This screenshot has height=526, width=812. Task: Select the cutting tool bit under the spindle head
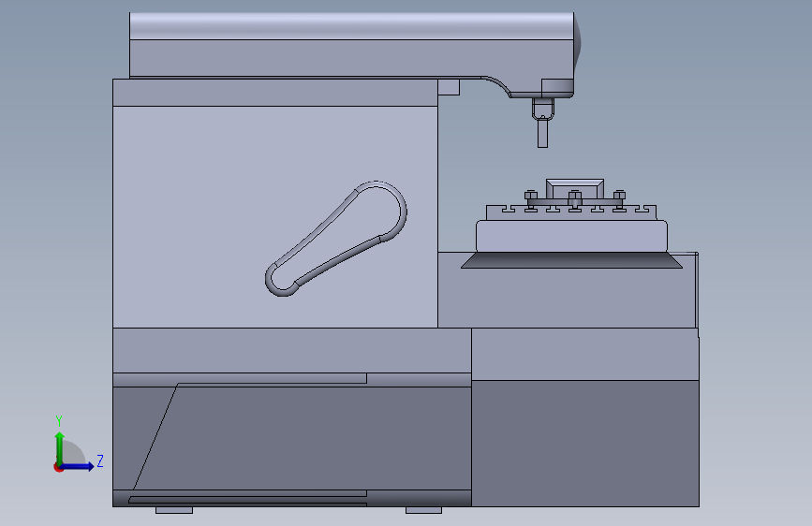tap(542, 133)
